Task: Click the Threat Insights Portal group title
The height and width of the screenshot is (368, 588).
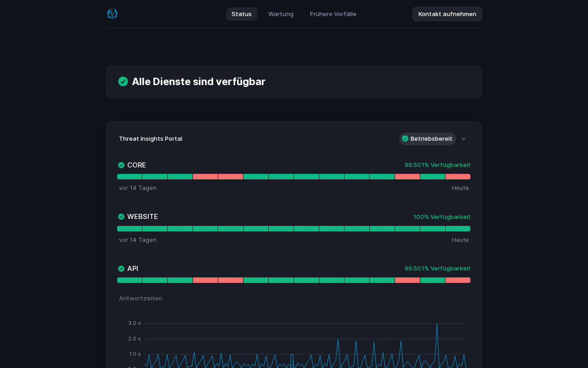Action: pos(151,139)
